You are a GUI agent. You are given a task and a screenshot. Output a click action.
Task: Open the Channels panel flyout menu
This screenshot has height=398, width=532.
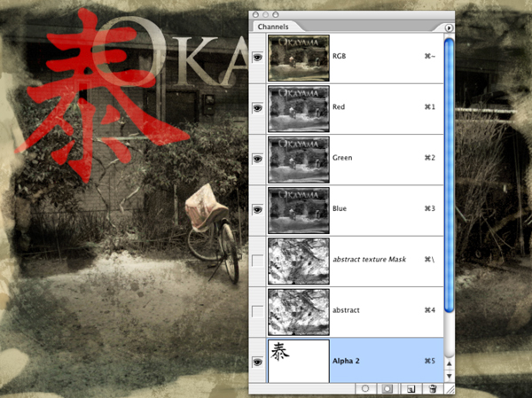(449, 27)
